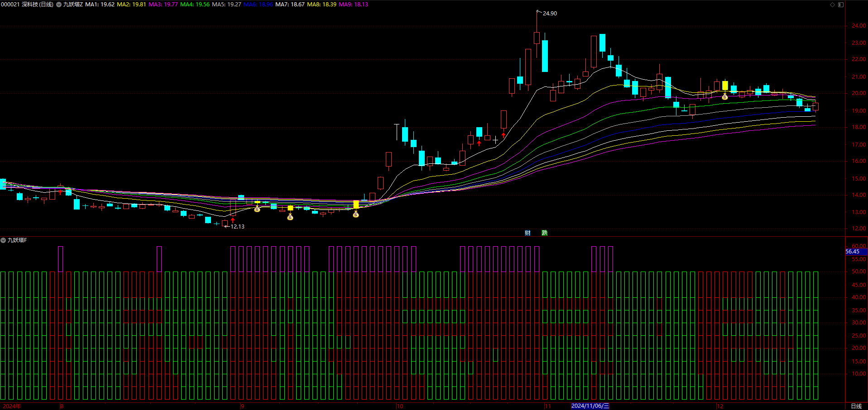
Task: Click the 56.45 highlighted indicator value
Action: point(852,252)
